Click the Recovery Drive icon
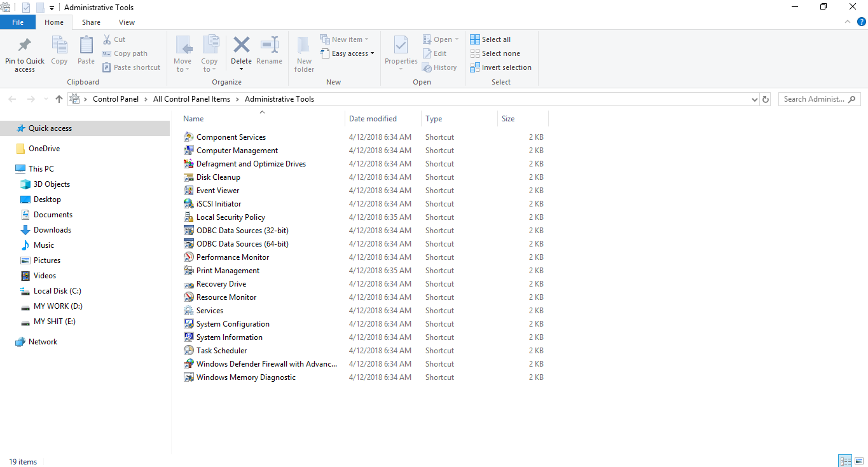The width and height of the screenshot is (868, 467). 188,284
